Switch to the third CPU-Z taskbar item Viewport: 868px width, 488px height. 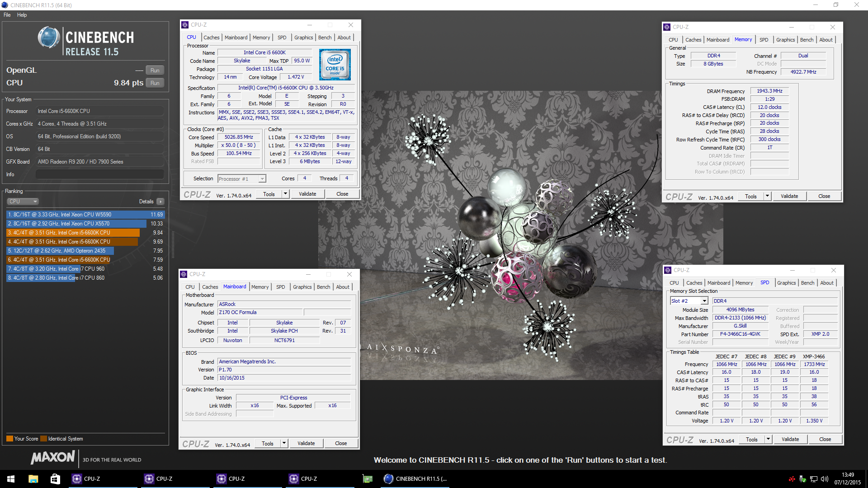pos(248,479)
